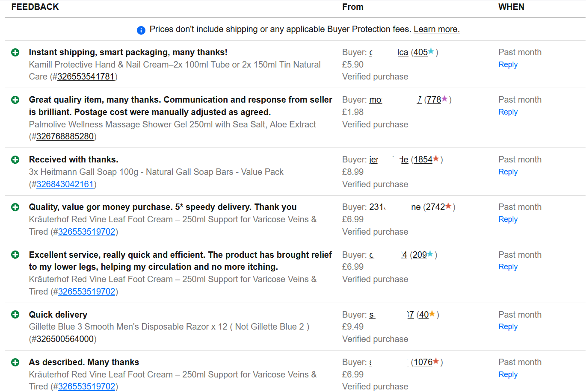Click the yellow star beside feedback score 40
The width and height of the screenshot is (586, 392).
tap(432, 314)
